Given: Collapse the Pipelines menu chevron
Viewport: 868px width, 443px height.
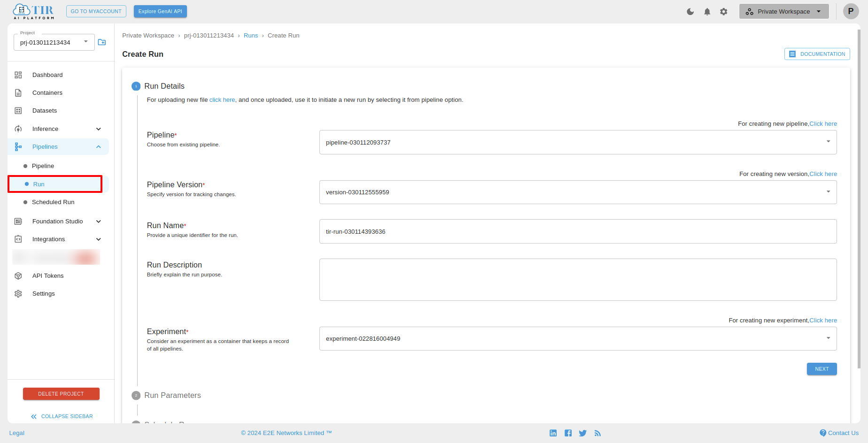Looking at the screenshot, I should click(x=99, y=147).
